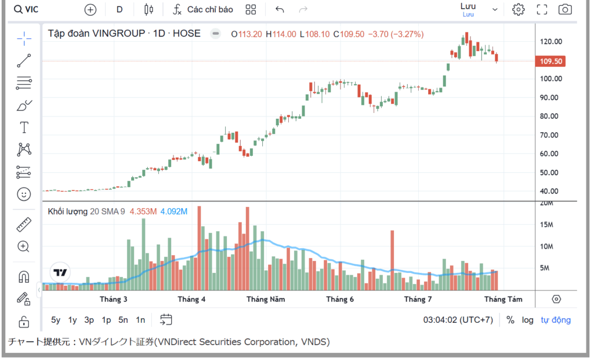Open chart settings gear
The image size is (594, 364).
tap(518, 9)
